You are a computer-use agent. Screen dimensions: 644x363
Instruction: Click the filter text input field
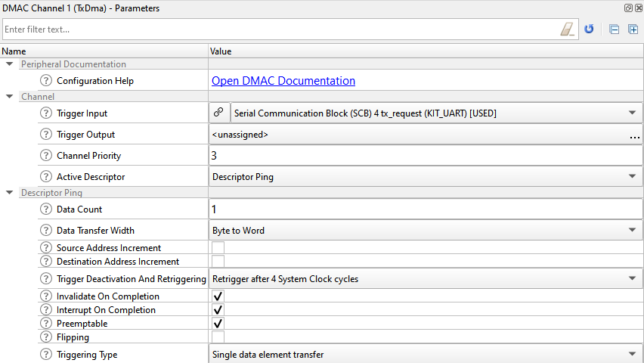coord(281,29)
